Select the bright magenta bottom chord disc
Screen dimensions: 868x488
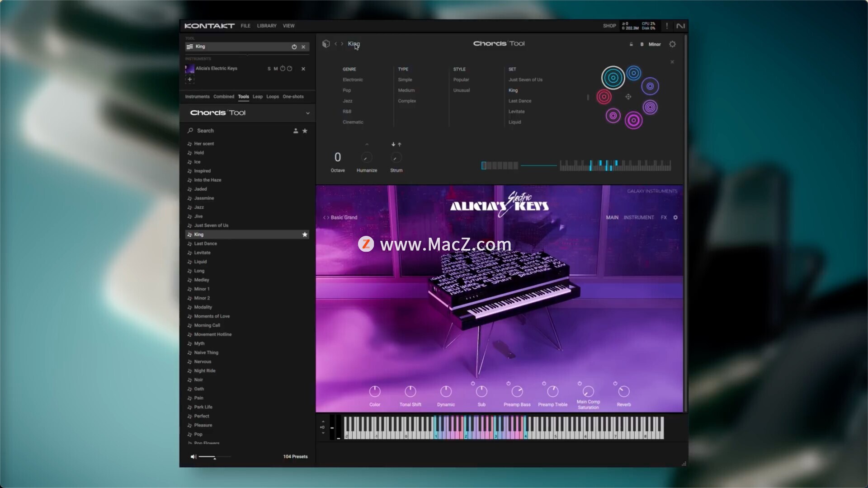click(x=634, y=120)
